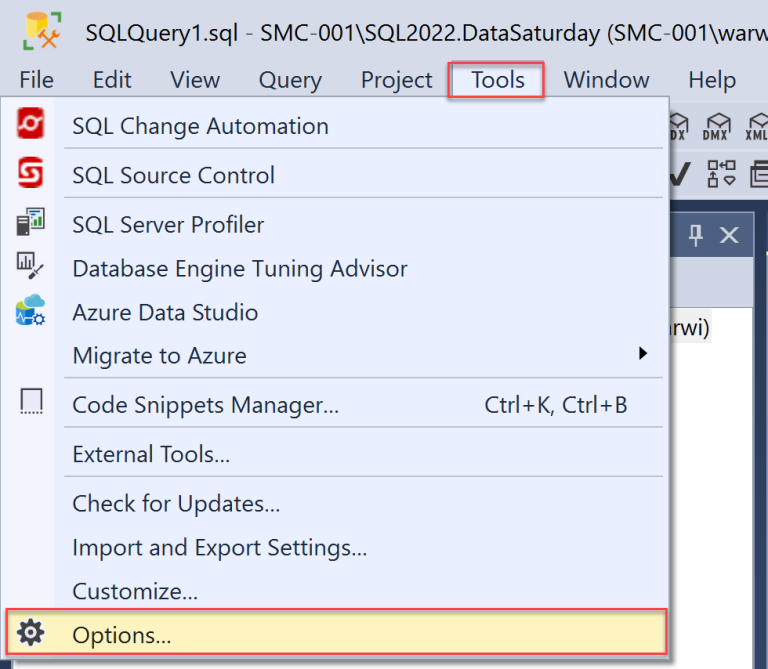The width and height of the screenshot is (768, 669).
Task: Open the Edit menu
Action: [112, 80]
